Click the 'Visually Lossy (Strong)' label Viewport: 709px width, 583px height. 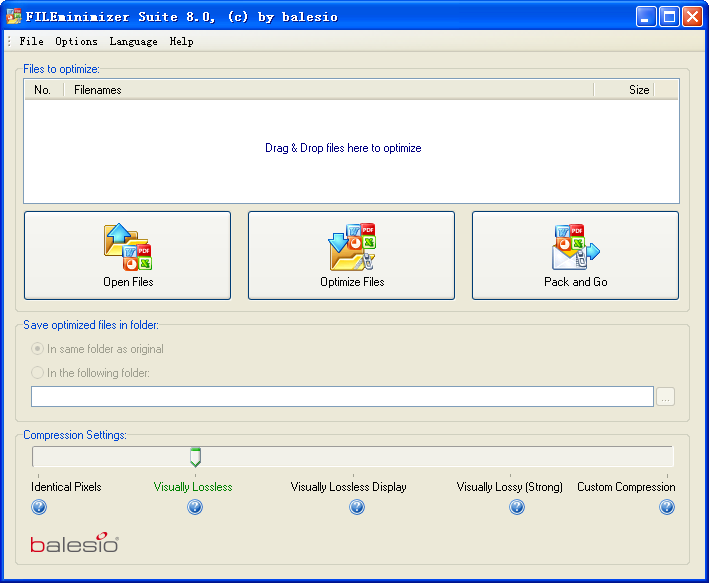510,487
